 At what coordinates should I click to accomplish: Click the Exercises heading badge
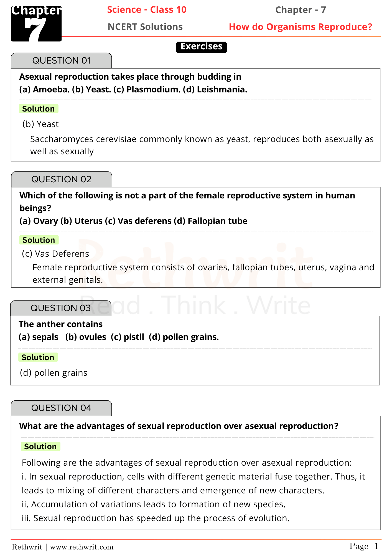[x=202, y=47]
